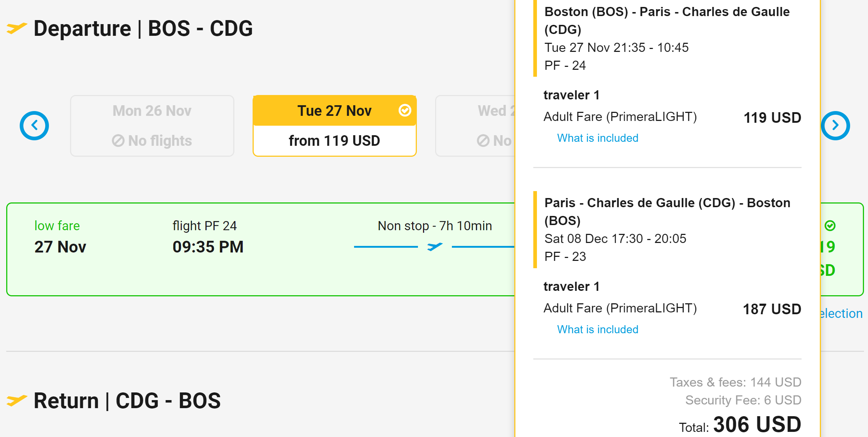This screenshot has height=437, width=868.
Task: Open 'What is included' for the 187 USD fare
Action: [x=598, y=330]
